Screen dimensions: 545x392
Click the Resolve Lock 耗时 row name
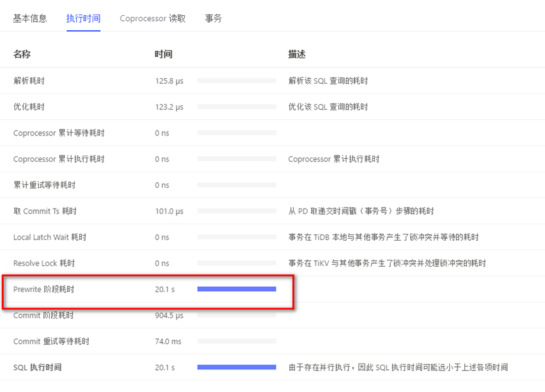tap(43, 263)
